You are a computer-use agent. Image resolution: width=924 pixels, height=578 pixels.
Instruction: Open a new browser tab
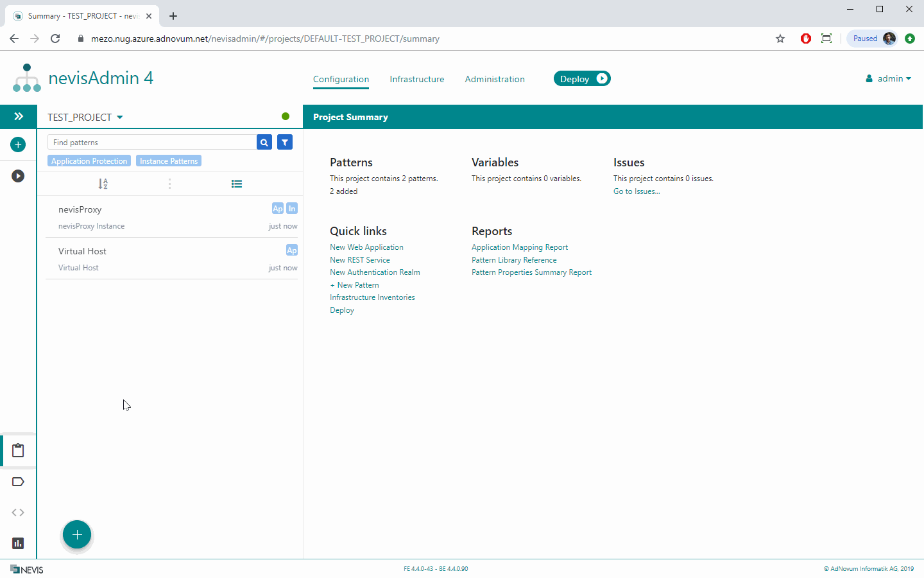point(173,16)
